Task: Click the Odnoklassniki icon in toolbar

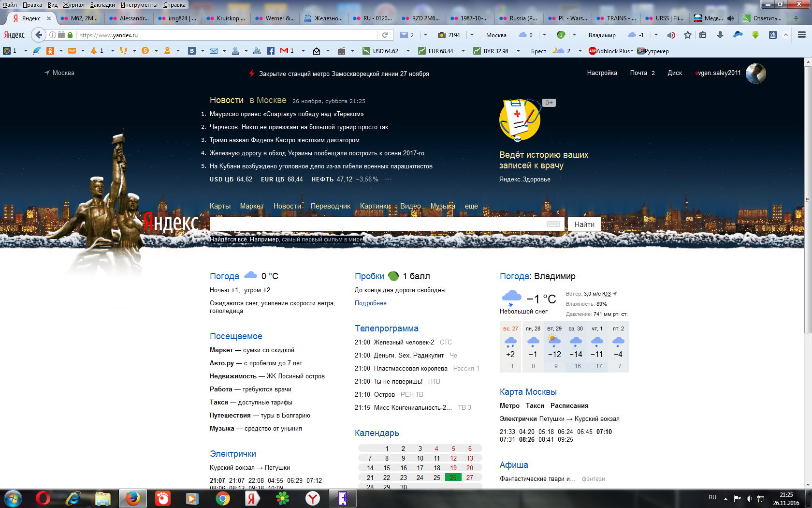Action: pyautogui.click(x=50, y=51)
